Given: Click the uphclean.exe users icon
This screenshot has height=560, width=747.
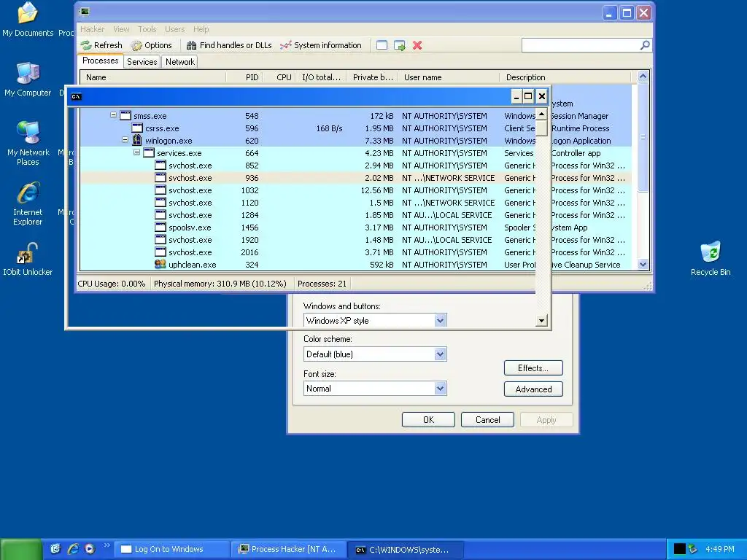Looking at the screenshot, I should 160,264.
